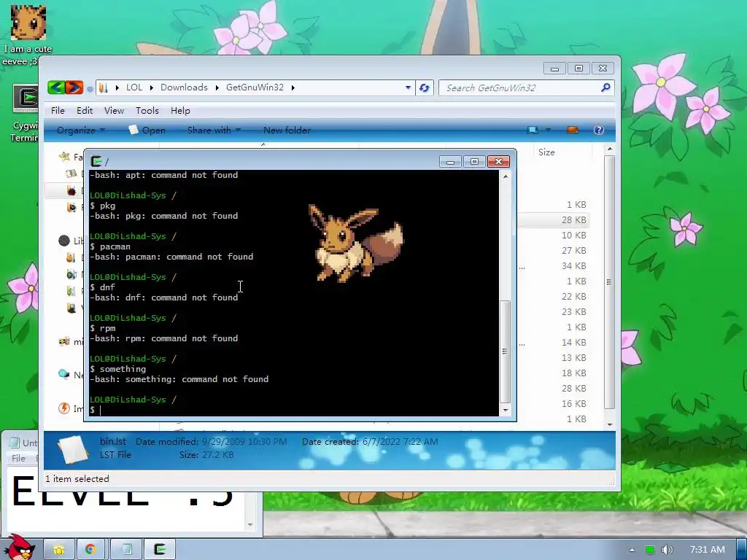Screen dimensions: 747x560
Task: Click the homegroup icon in navigation pane
Action: pos(64,341)
